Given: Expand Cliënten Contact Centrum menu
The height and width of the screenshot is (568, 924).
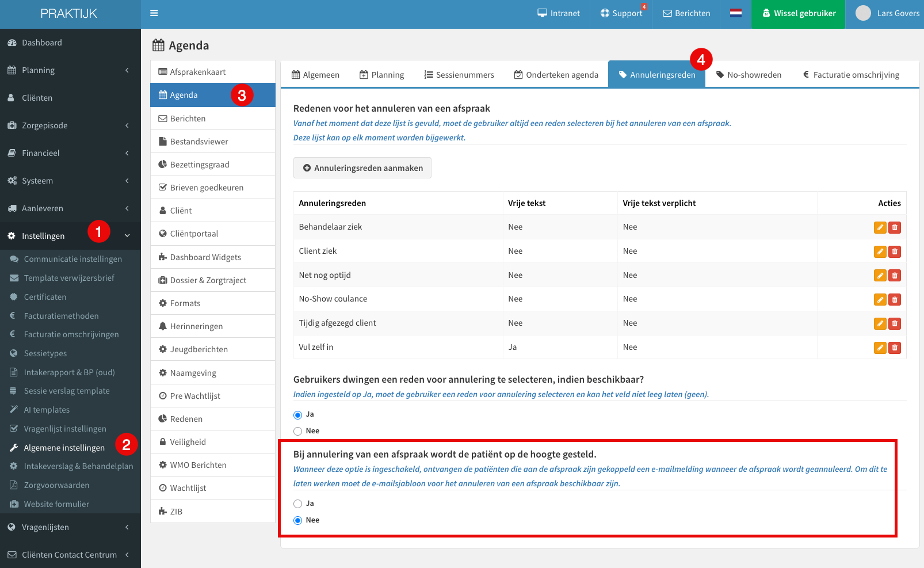Looking at the screenshot, I should (70, 555).
